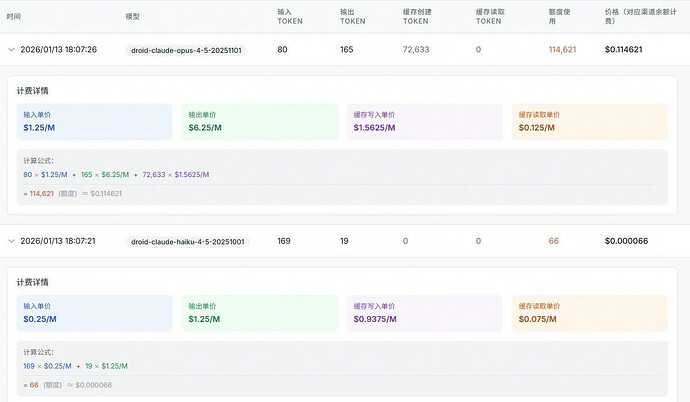Click the 2026/01/13 18:07:26 timestamp
Screen dimensions: 690x402
pos(59,50)
